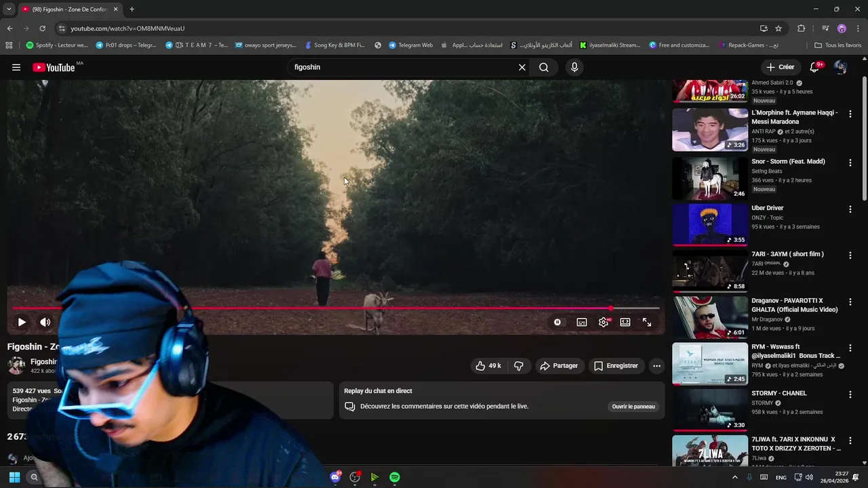The image size is (868, 488).
Task: Open options for 7LIWA ft. 7ARI video
Action: point(850,441)
